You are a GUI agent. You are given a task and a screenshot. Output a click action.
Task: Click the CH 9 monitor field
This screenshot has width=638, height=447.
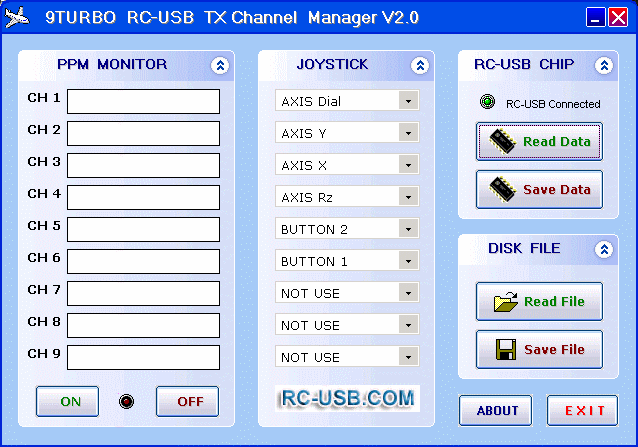144,358
